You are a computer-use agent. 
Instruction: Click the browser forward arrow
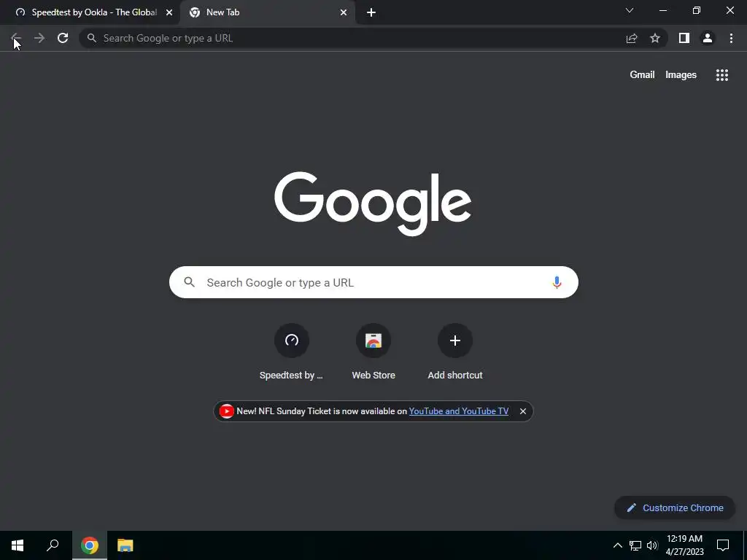click(39, 38)
